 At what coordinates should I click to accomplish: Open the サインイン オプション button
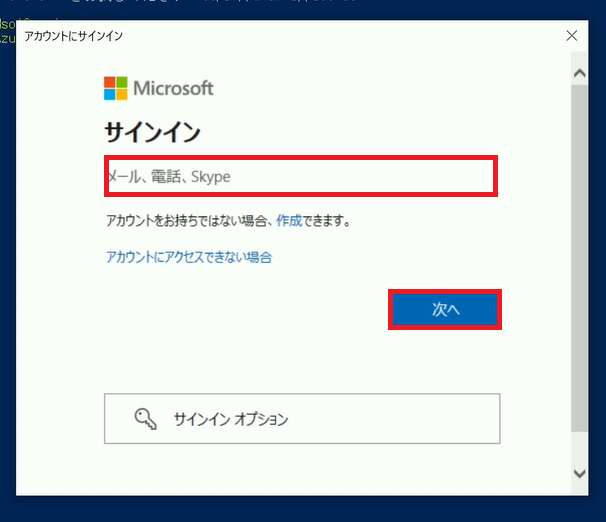pos(302,419)
